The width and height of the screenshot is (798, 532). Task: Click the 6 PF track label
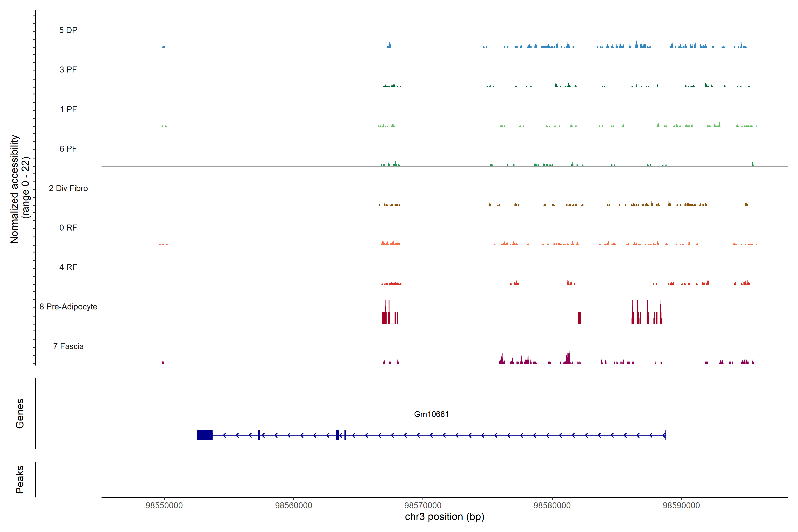(68, 149)
